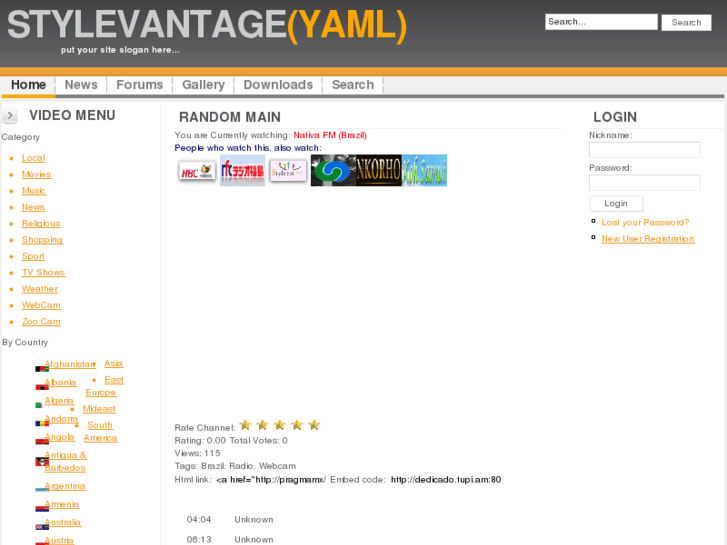Image resolution: width=727 pixels, height=545 pixels.
Task: Open the Downloads tab
Action: click(278, 85)
